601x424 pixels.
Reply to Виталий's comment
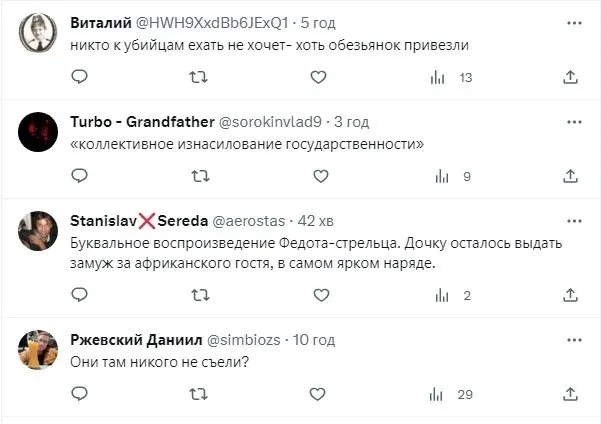click(80, 77)
